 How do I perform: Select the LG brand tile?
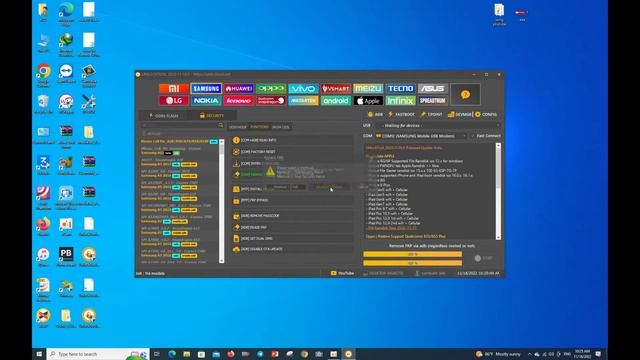tap(174, 100)
